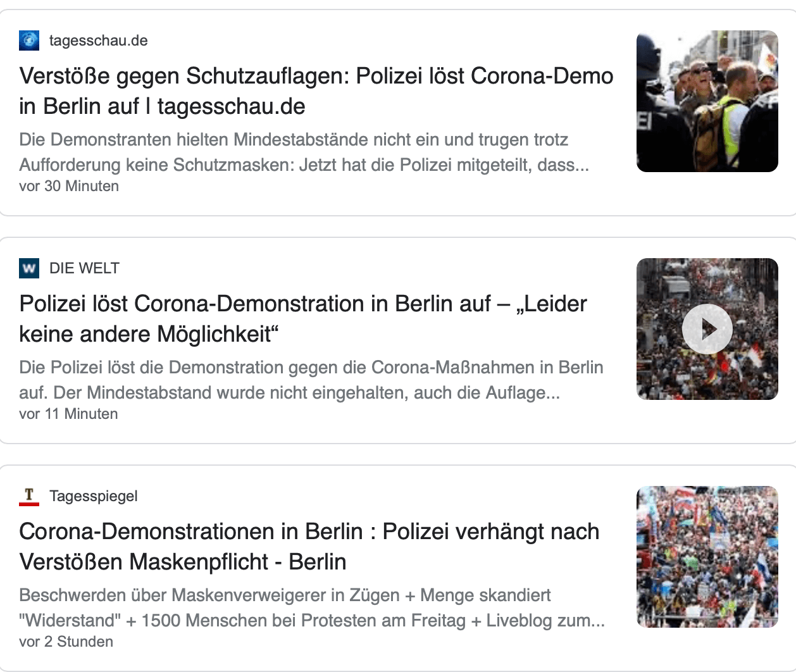Click the snippet starting 'Beschwerden über Maskenverweigerer'
Screen dimensions: 796x672
pos(311,608)
